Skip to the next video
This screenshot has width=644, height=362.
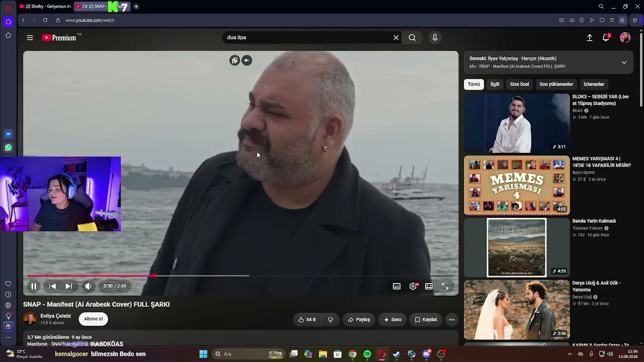68,286
